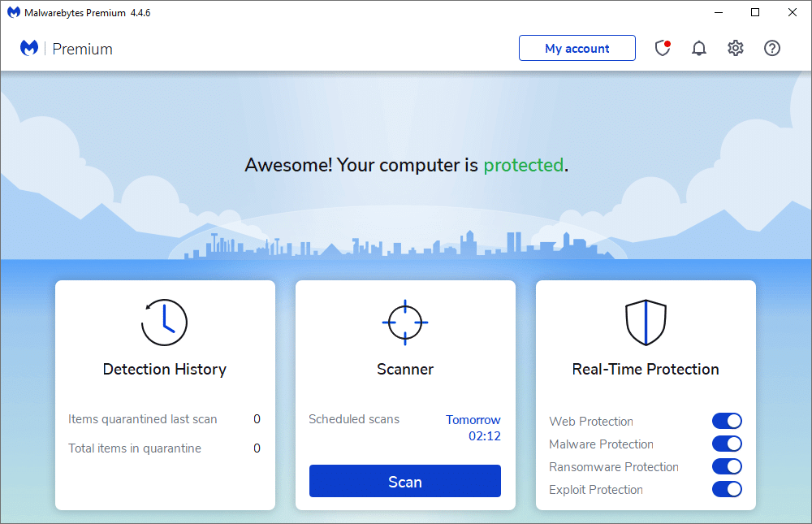Viewport: 812px width, 524px height.
Task: Open the security report shield icon
Action: (663, 48)
